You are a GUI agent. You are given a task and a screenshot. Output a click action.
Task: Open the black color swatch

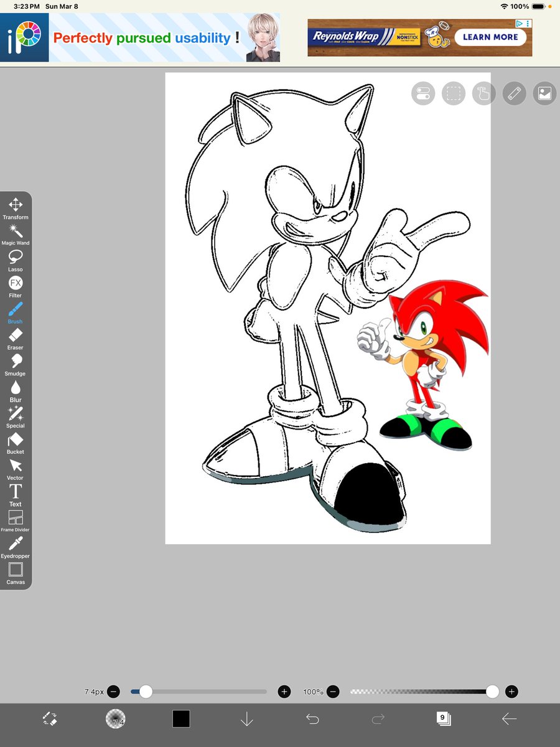tap(181, 719)
